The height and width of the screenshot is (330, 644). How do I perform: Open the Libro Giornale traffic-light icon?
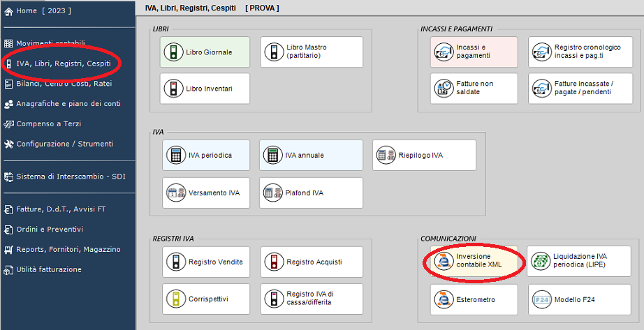pos(173,52)
